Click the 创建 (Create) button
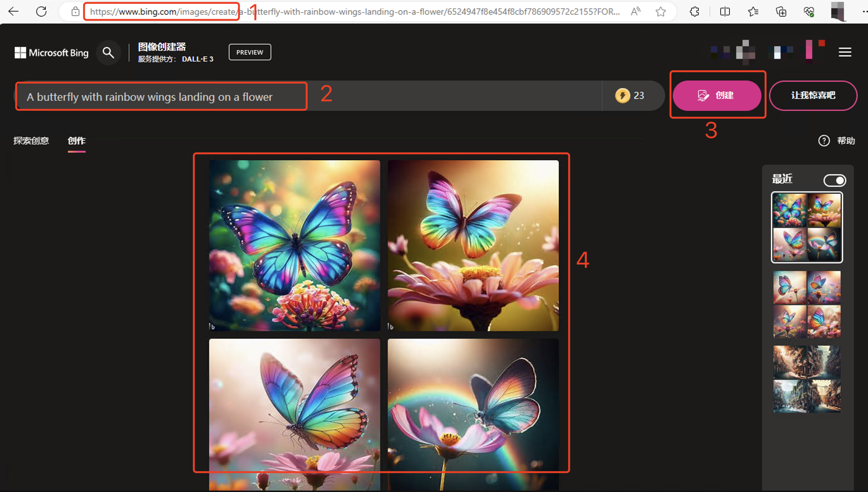This screenshot has width=868, height=492. [717, 95]
